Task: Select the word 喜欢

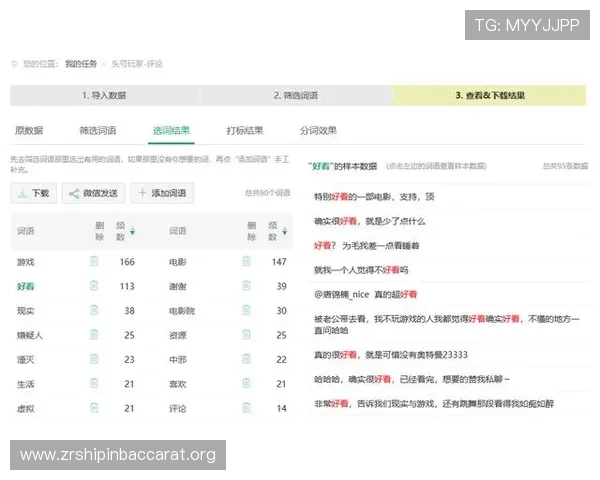Action: point(178,384)
